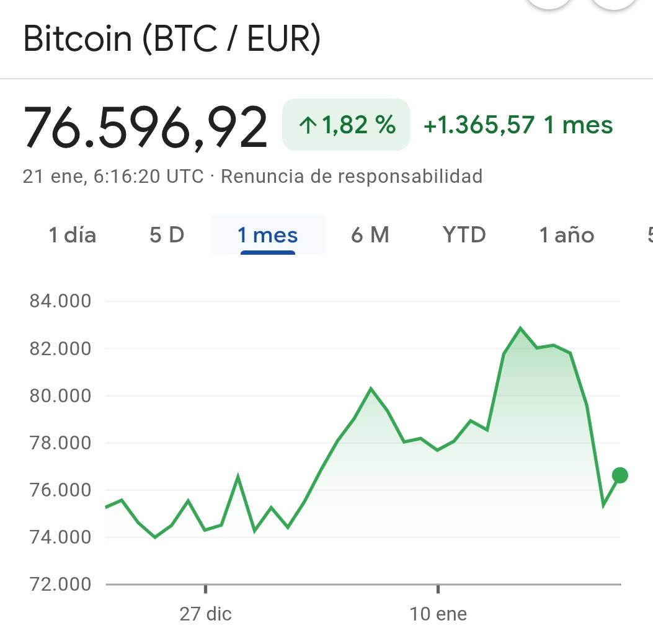Switch chart to the YTD range
Screen dimensions: 653x644
[x=464, y=236]
